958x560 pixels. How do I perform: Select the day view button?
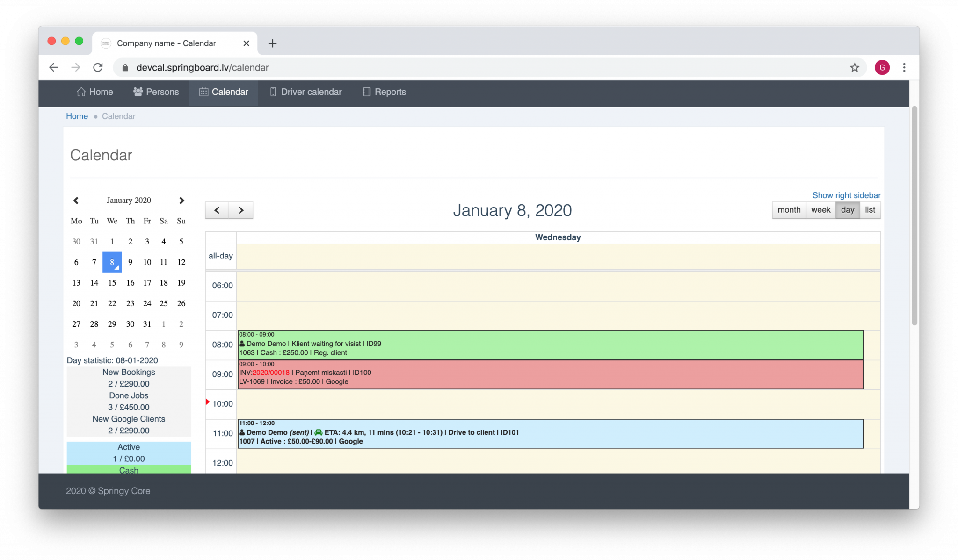click(x=848, y=210)
